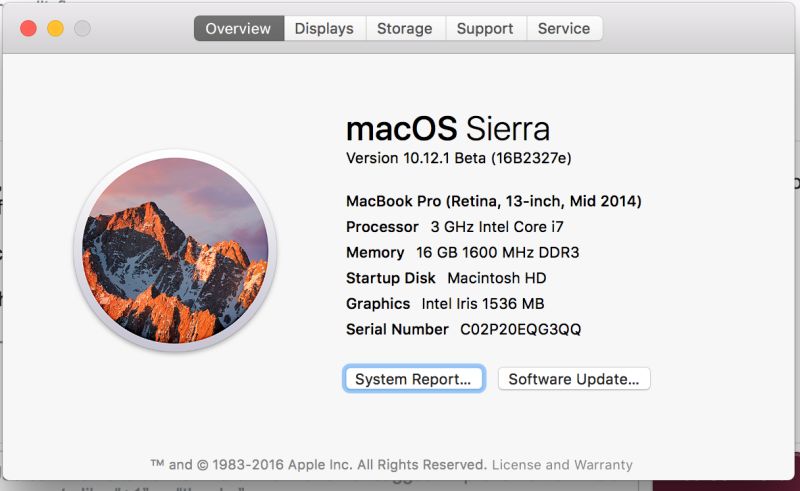The image size is (800, 491).
Task: Open the License and Warranty link
Action: [562, 465]
